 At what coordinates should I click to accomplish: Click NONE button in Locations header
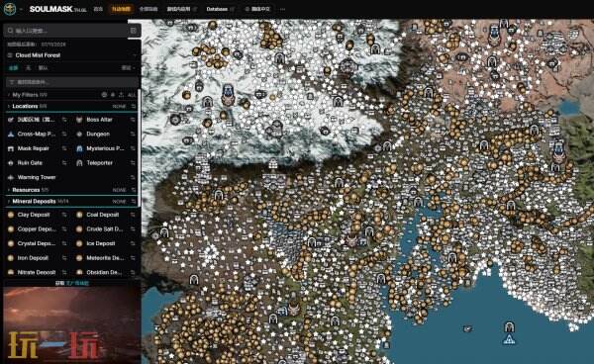(x=120, y=107)
